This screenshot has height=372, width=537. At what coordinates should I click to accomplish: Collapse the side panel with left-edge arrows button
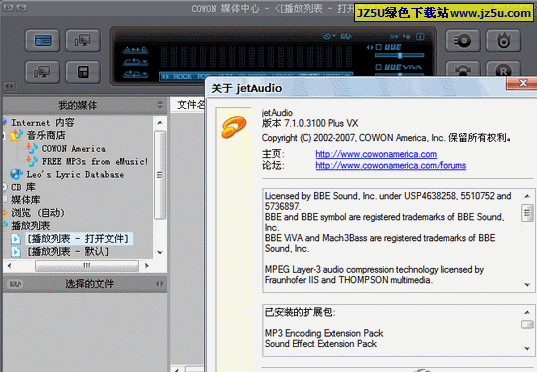[x=9, y=86]
